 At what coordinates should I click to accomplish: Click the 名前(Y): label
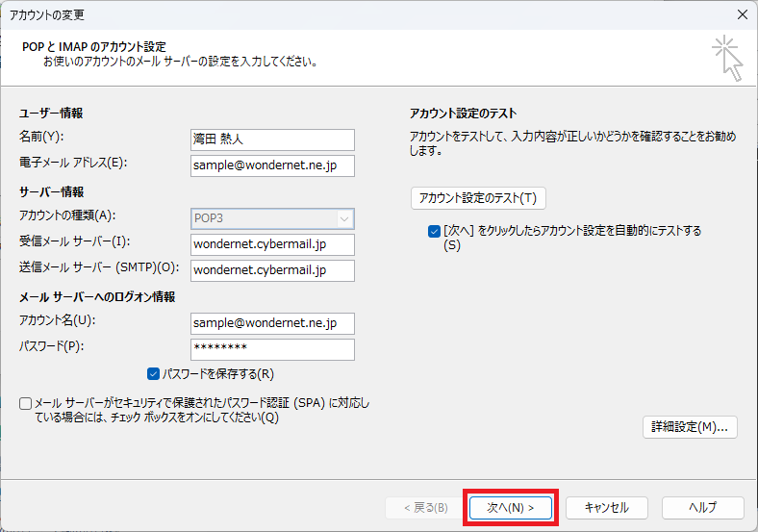point(41,137)
